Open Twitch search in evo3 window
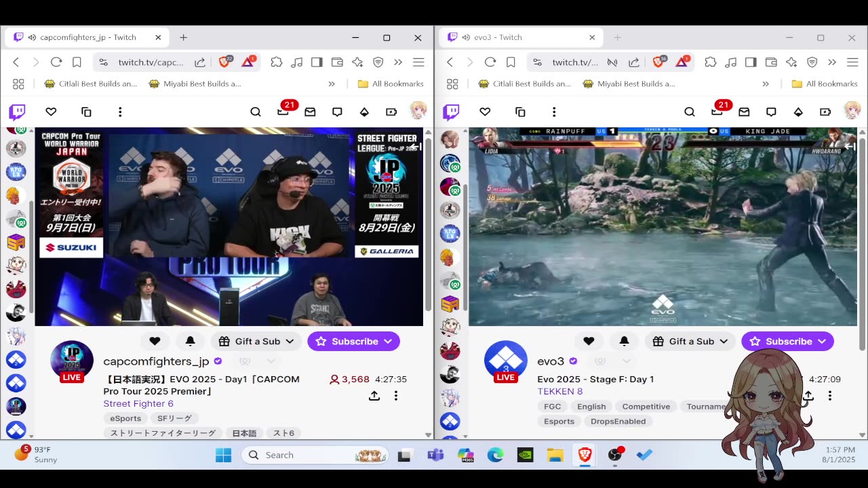Screen dimensions: 868x488 click(690, 112)
